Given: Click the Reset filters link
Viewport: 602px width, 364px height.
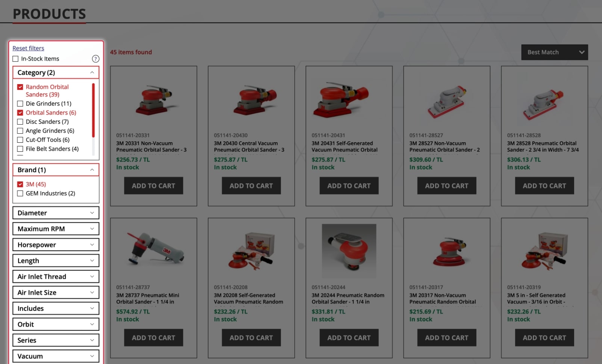Looking at the screenshot, I should point(28,48).
